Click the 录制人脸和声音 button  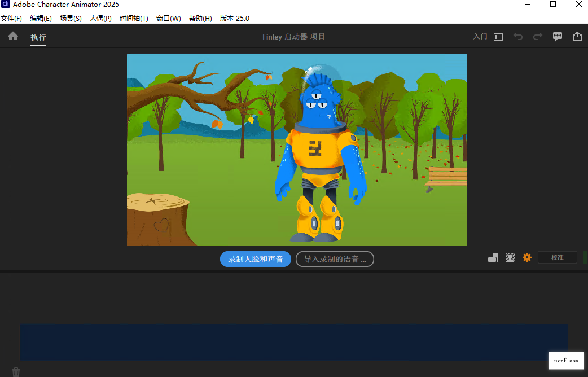[255, 259]
